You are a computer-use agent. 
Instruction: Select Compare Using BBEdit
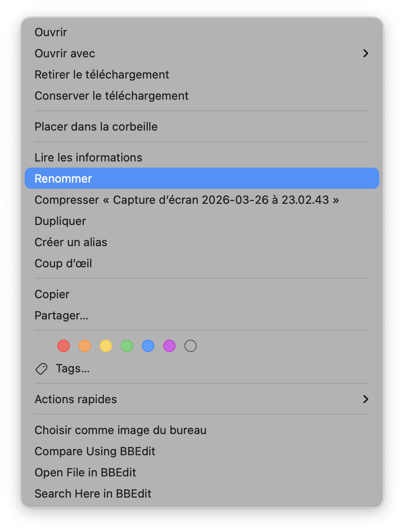pos(95,451)
